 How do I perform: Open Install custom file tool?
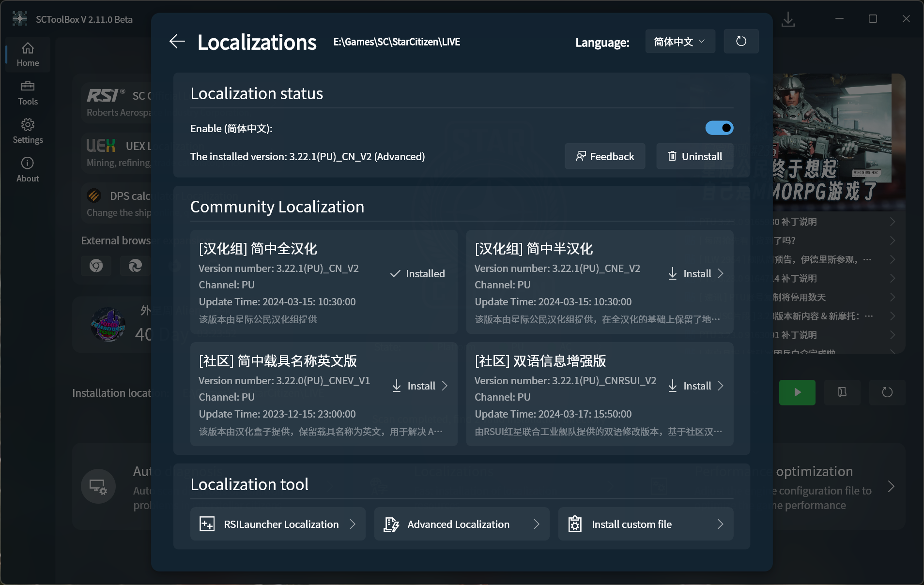point(646,524)
